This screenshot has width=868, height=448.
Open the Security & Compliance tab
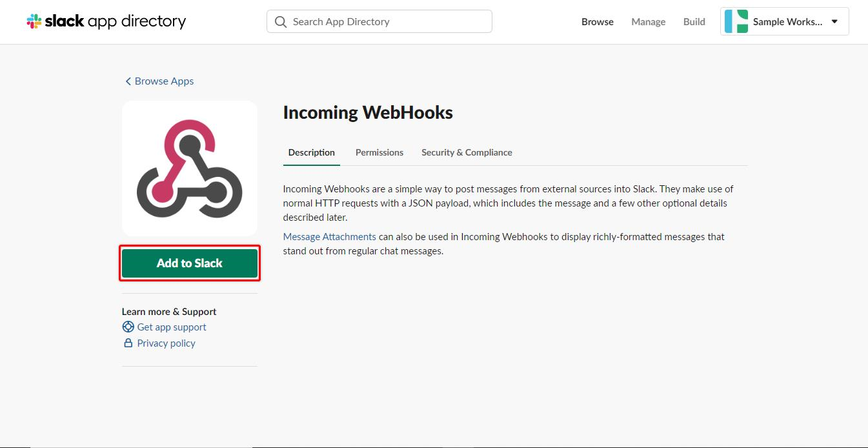(467, 152)
